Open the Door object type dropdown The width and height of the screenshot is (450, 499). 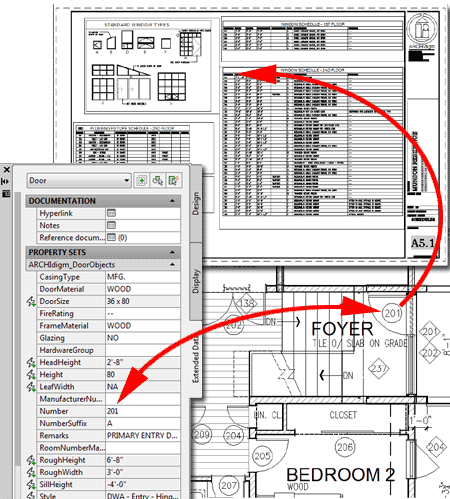[x=79, y=180]
